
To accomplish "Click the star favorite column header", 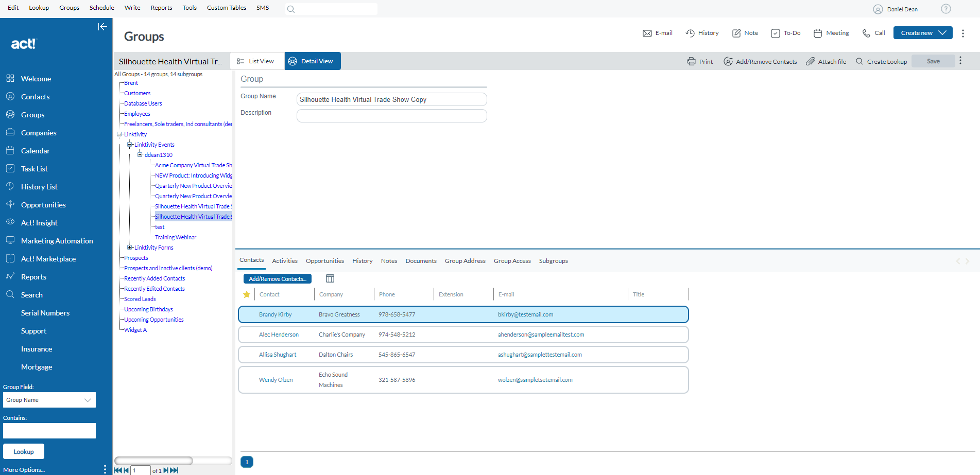I will coord(247,294).
